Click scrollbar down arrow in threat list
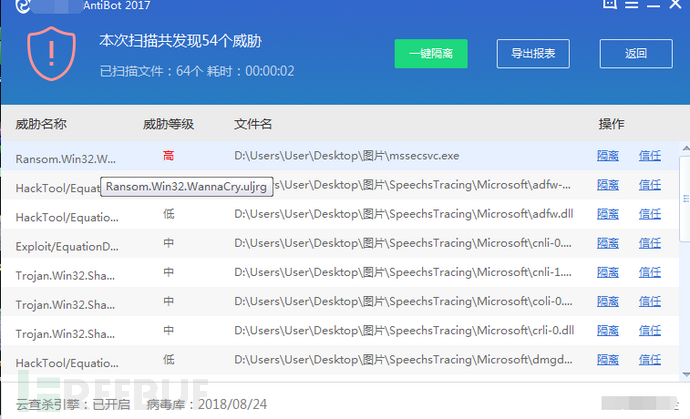This screenshot has width=690, height=419. click(x=686, y=374)
